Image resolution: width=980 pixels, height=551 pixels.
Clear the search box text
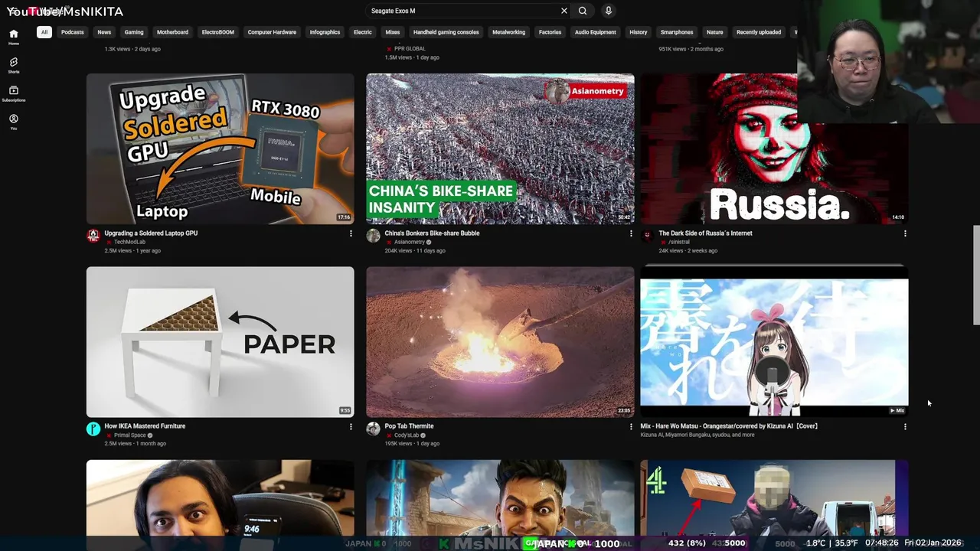click(x=564, y=11)
